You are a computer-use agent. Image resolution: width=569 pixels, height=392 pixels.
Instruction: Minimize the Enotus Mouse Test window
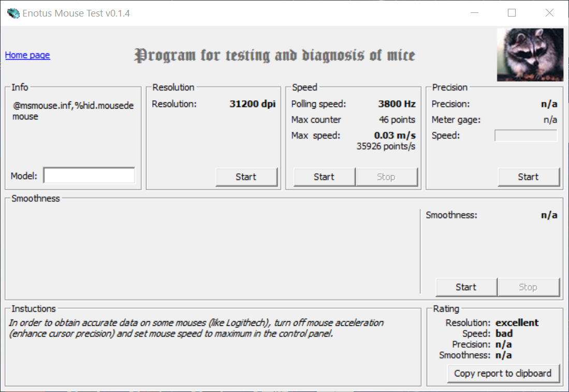(x=474, y=13)
